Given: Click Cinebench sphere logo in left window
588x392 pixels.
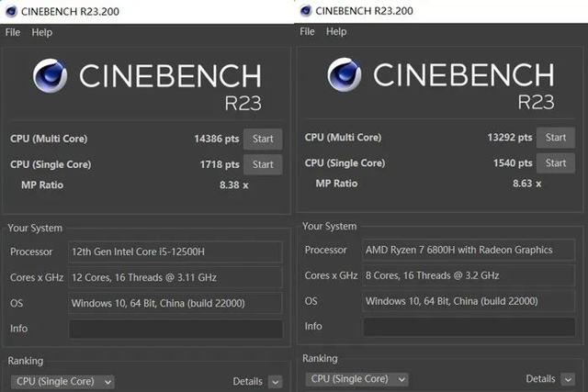Looking at the screenshot, I should [x=50, y=75].
